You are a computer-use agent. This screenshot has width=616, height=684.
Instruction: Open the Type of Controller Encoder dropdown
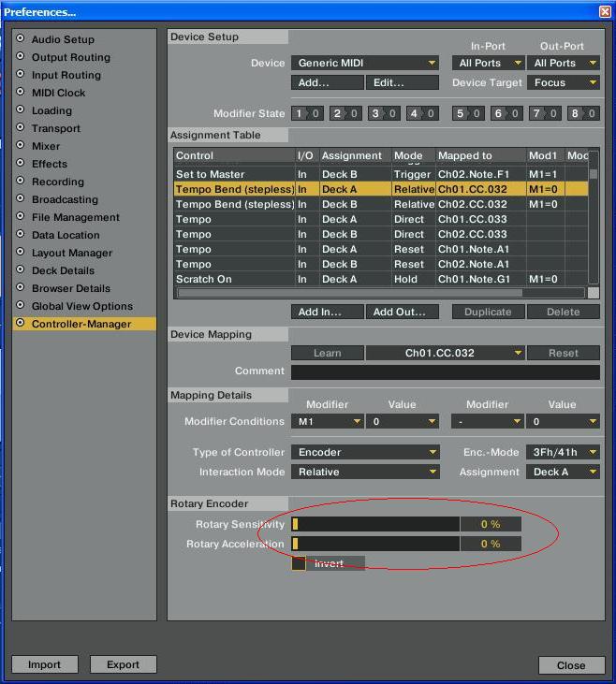(365, 452)
